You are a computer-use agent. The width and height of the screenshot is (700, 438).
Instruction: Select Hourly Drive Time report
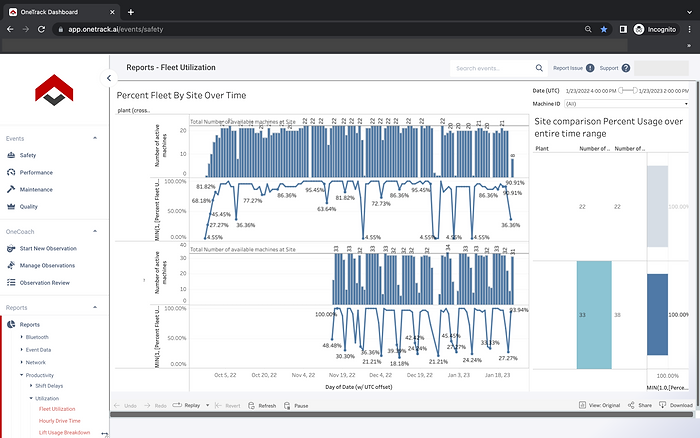(59, 421)
